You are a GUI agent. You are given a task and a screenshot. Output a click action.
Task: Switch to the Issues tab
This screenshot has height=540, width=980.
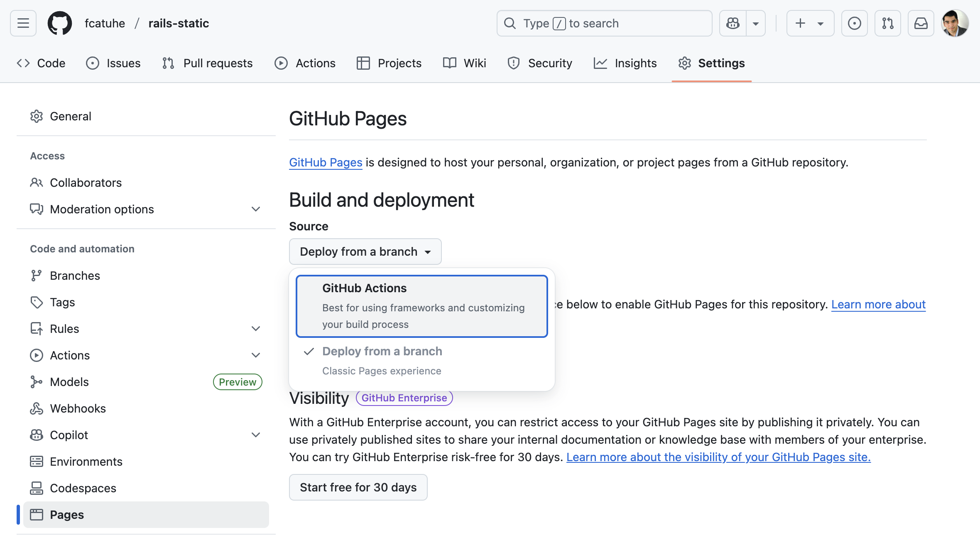pos(113,63)
